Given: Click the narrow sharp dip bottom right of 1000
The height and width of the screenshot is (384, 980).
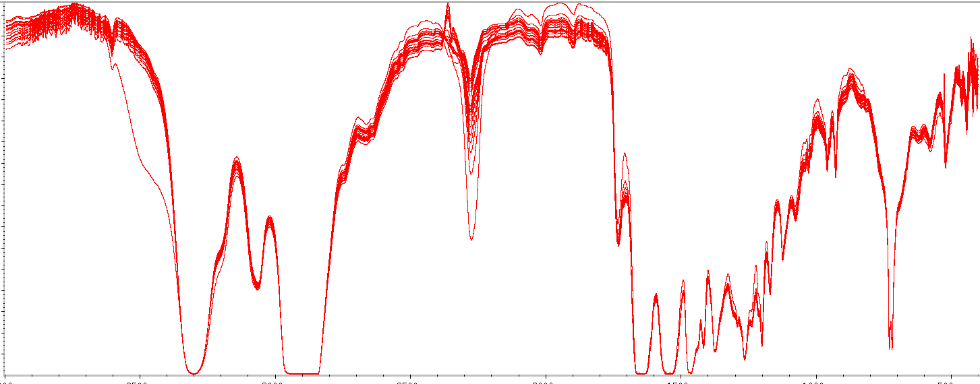Looking at the screenshot, I should [x=891, y=347].
